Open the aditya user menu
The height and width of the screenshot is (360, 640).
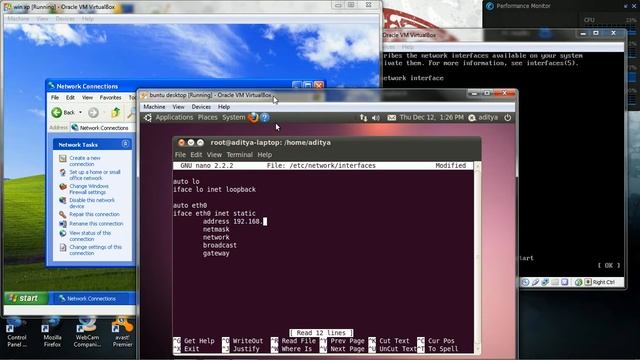tap(483, 118)
